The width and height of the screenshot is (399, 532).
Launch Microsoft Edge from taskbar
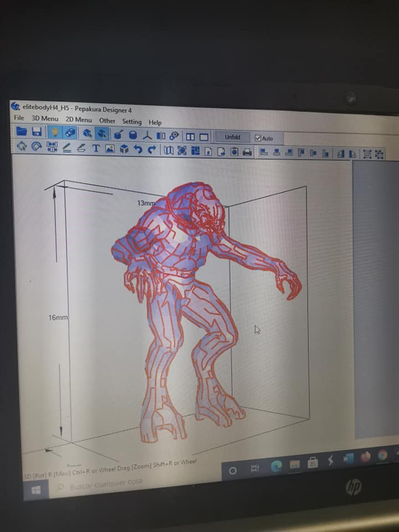point(276,467)
